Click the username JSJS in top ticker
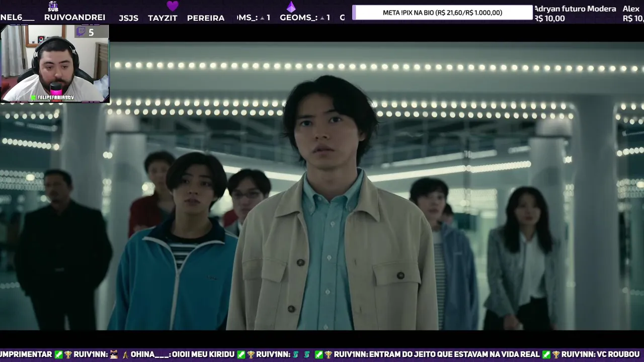 128,18
